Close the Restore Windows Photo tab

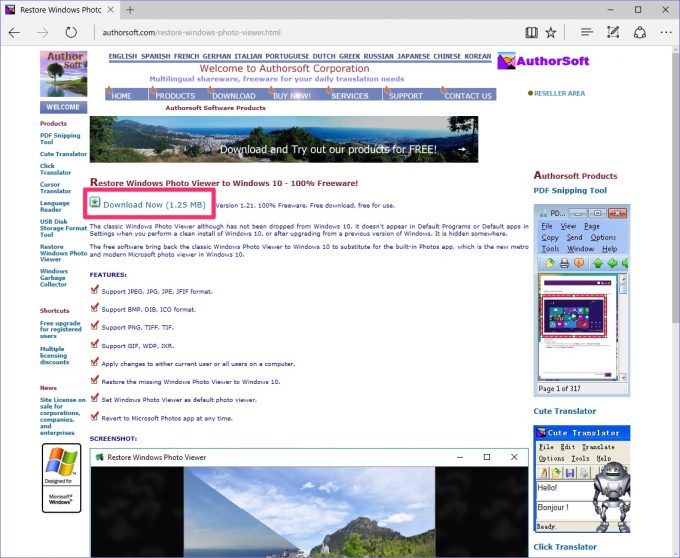click(111, 10)
